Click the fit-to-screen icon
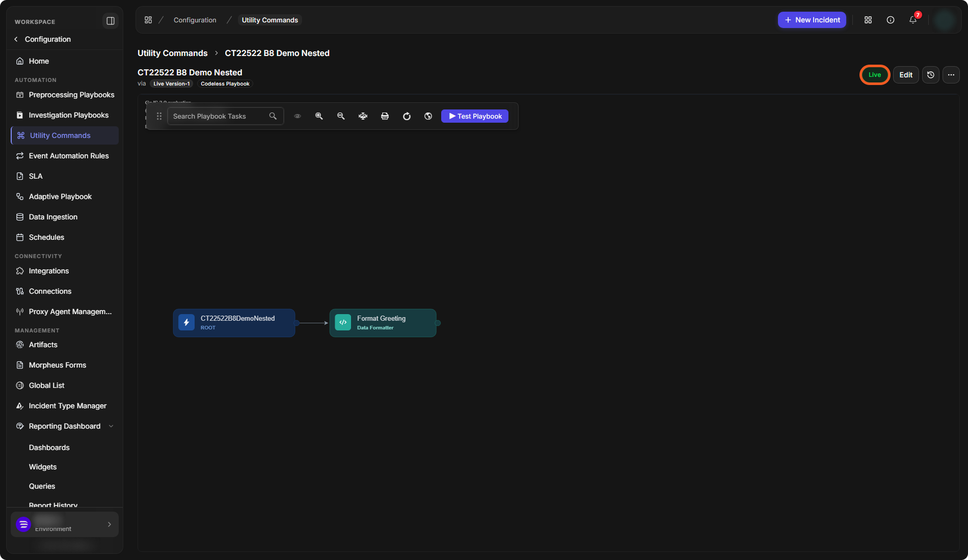This screenshot has height=560, width=968. click(x=363, y=116)
